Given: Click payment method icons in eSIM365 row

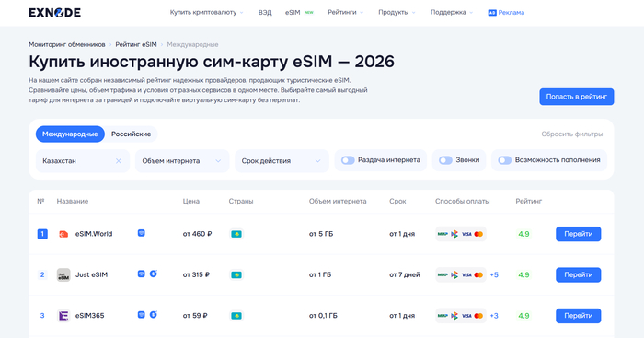Looking at the screenshot, I should tap(461, 316).
